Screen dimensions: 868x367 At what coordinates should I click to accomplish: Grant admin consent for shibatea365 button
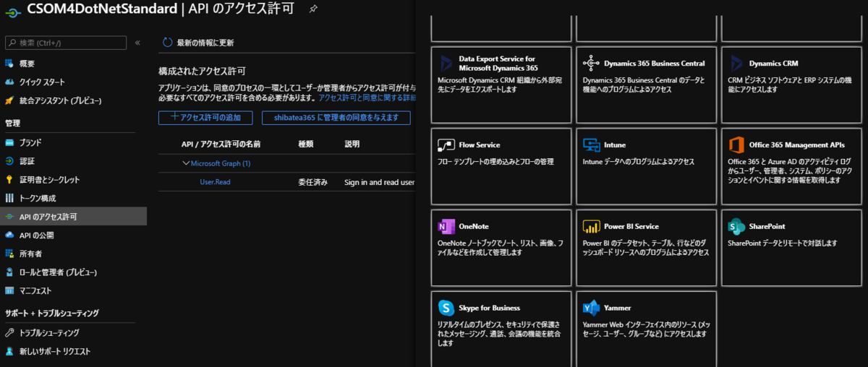pos(336,118)
